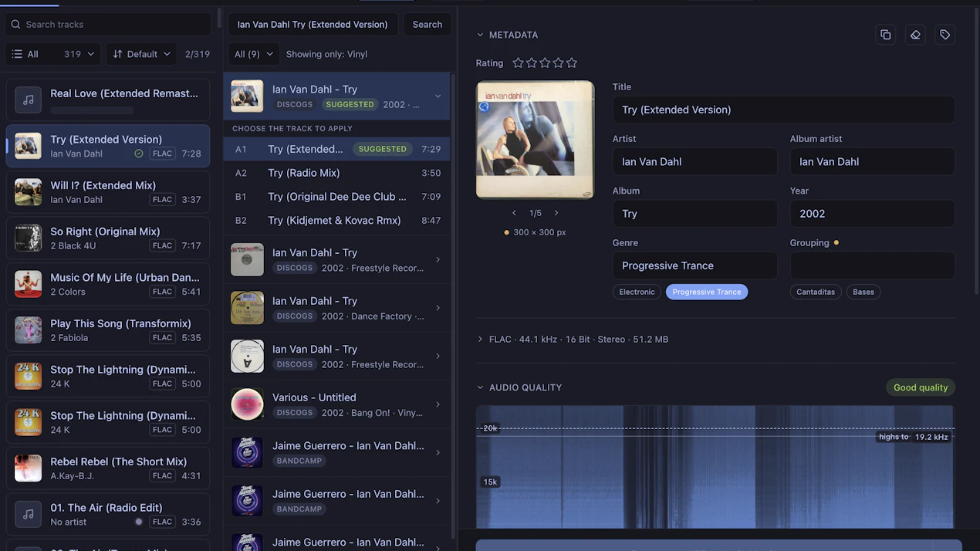This screenshot has height=551, width=980.
Task: Click green check icon on Try (Extended Version)
Action: pos(139,154)
